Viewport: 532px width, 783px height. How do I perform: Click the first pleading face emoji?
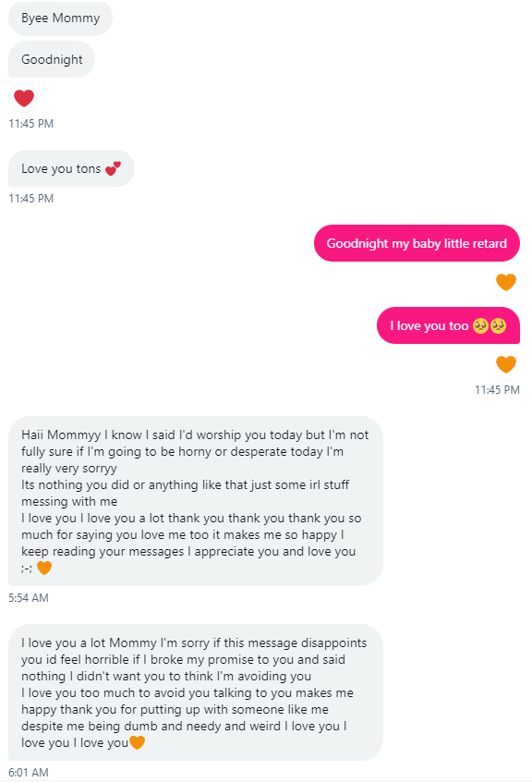[480, 325]
